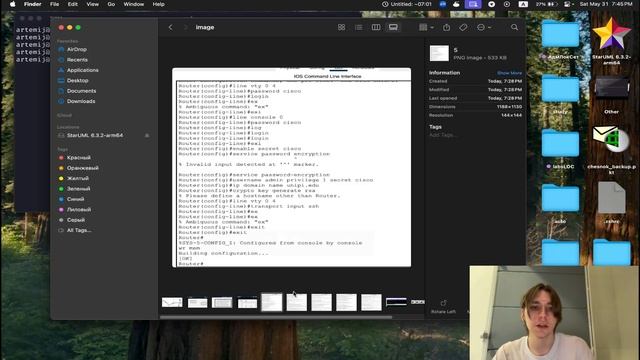The image size is (640, 360).
Task: Select the Синий blue tag
Action: click(x=75, y=199)
